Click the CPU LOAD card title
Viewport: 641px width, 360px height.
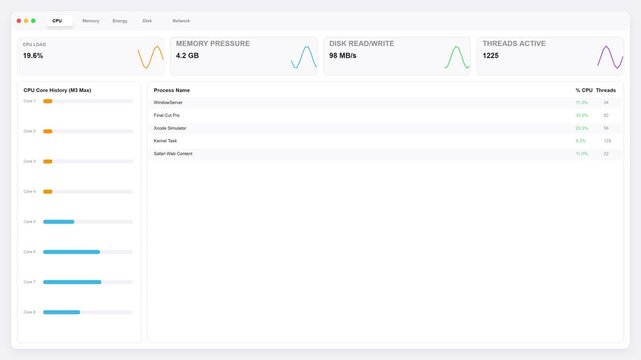tap(34, 45)
